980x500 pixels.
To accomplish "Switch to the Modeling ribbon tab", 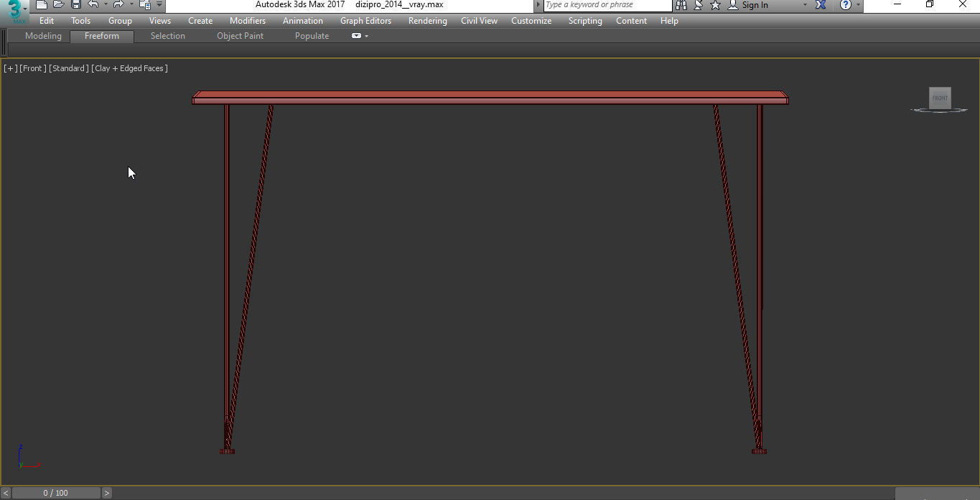I will click(43, 36).
